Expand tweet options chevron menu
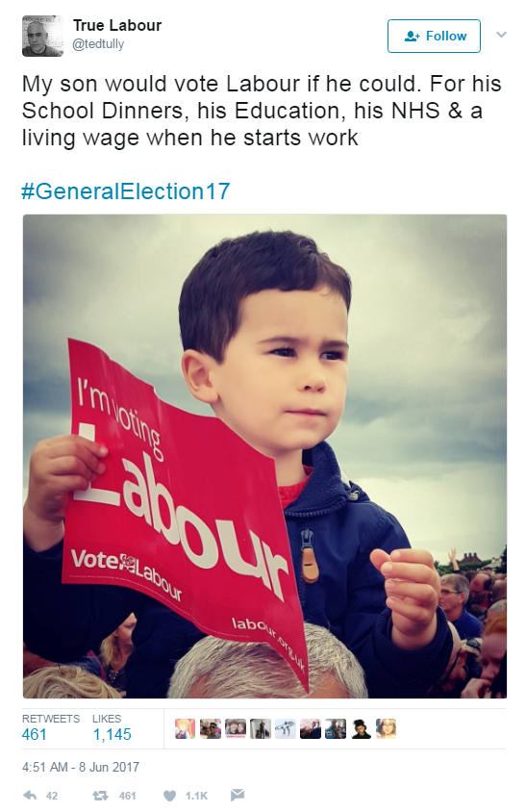This screenshot has width=526, height=812. [x=501, y=35]
